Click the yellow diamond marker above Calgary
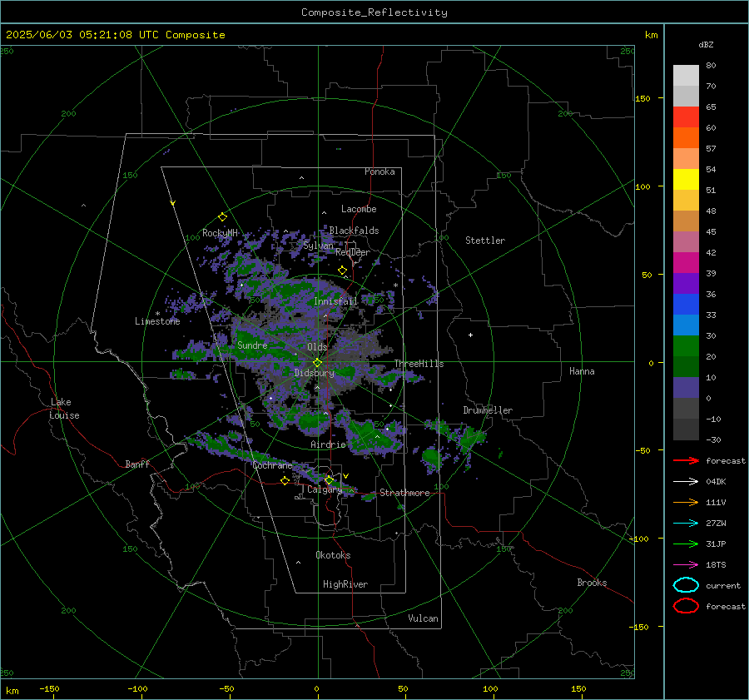 click(329, 479)
